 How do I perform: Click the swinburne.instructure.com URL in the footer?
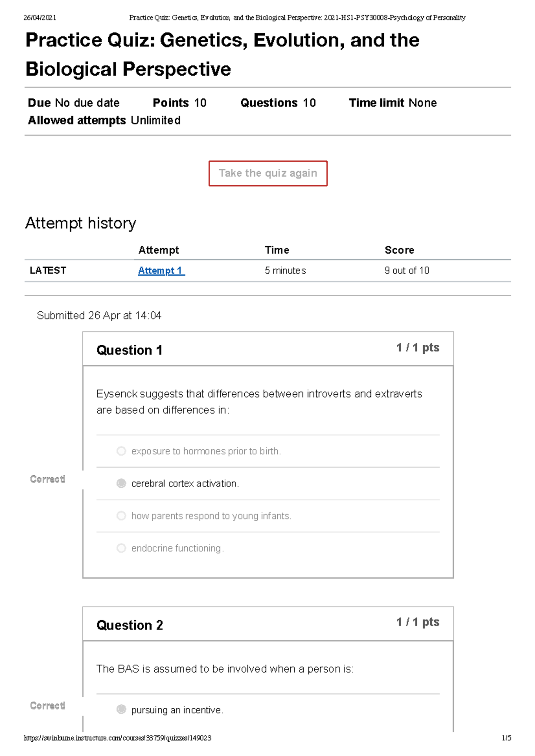click(118, 738)
